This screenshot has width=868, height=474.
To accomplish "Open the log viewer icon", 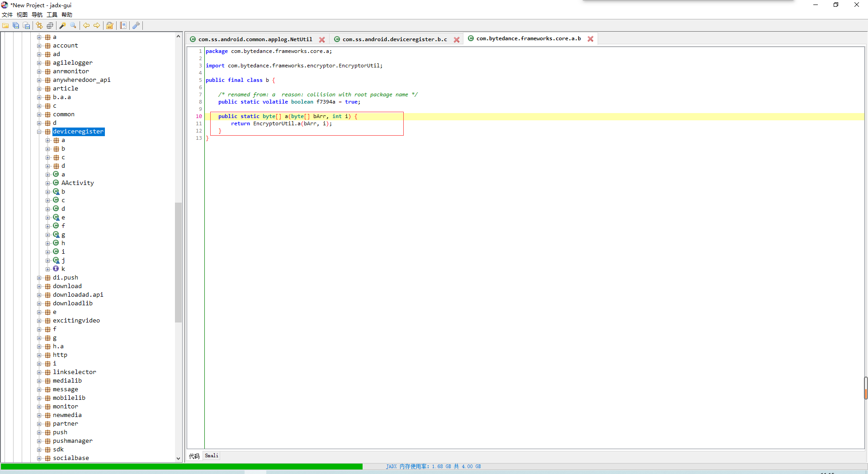I will [123, 26].
